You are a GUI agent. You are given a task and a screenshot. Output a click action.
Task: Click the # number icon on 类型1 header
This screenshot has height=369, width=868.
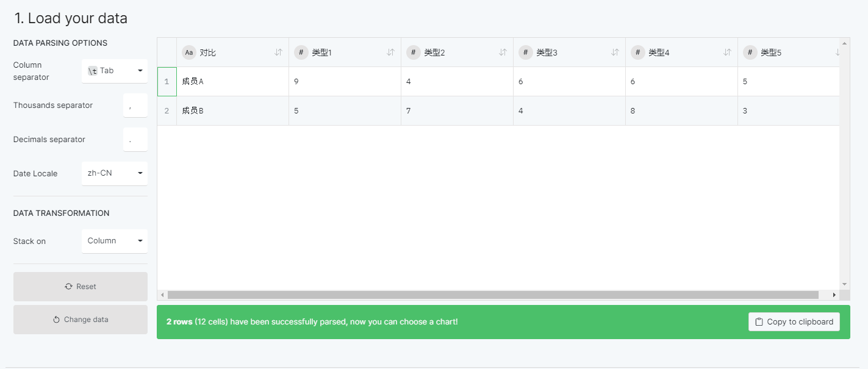point(301,52)
